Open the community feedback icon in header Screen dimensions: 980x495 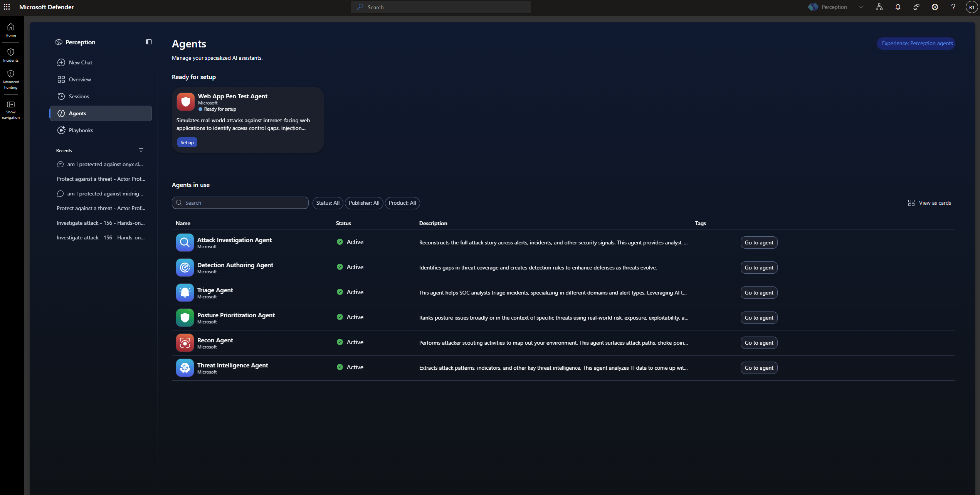pos(916,7)
